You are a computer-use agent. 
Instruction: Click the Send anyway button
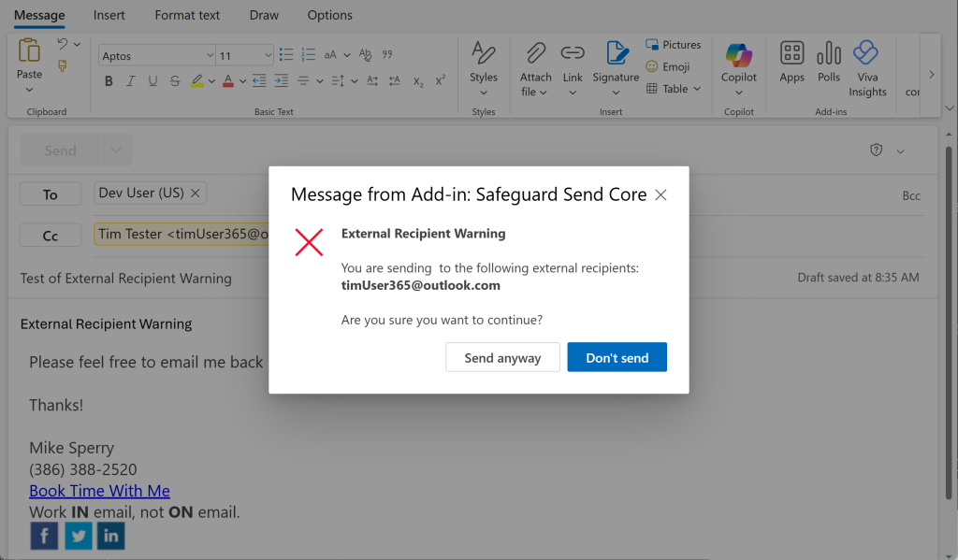coord(502,357)
